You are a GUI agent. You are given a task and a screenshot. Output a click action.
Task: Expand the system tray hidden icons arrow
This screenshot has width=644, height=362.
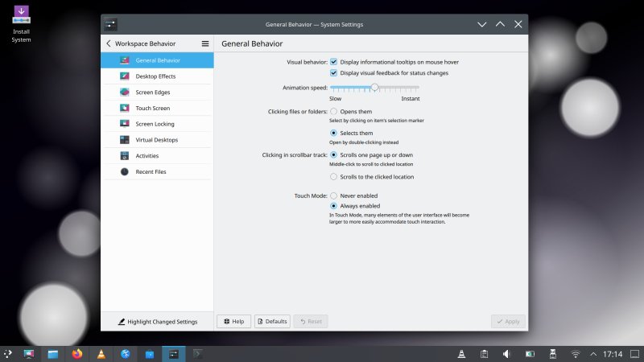(594, 354)
